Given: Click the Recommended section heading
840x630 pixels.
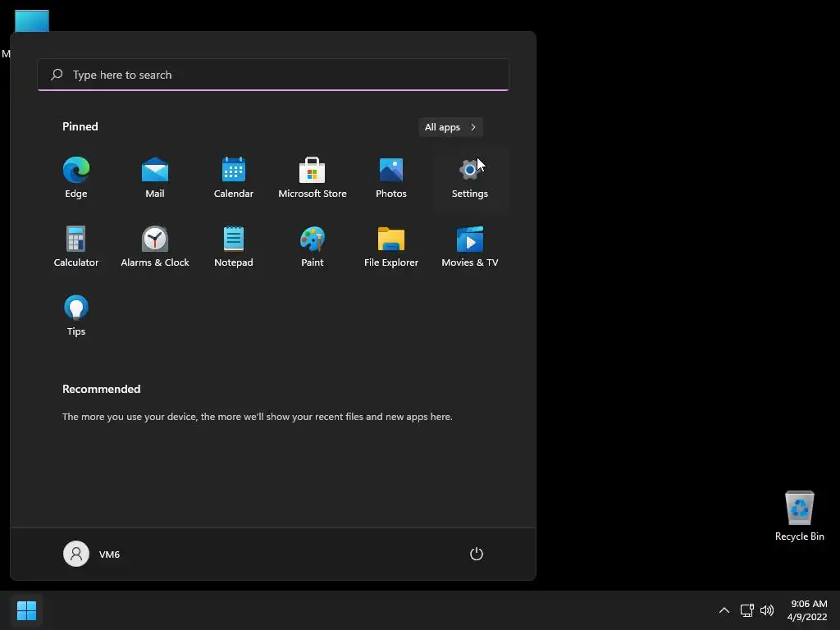Looking at the screenshot, I should pos(101,389).
